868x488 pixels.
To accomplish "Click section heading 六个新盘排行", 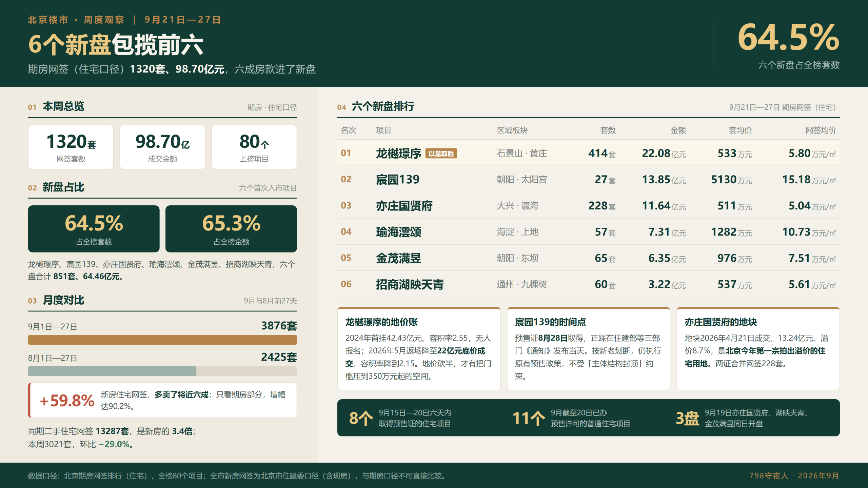I will coord(383,106).
